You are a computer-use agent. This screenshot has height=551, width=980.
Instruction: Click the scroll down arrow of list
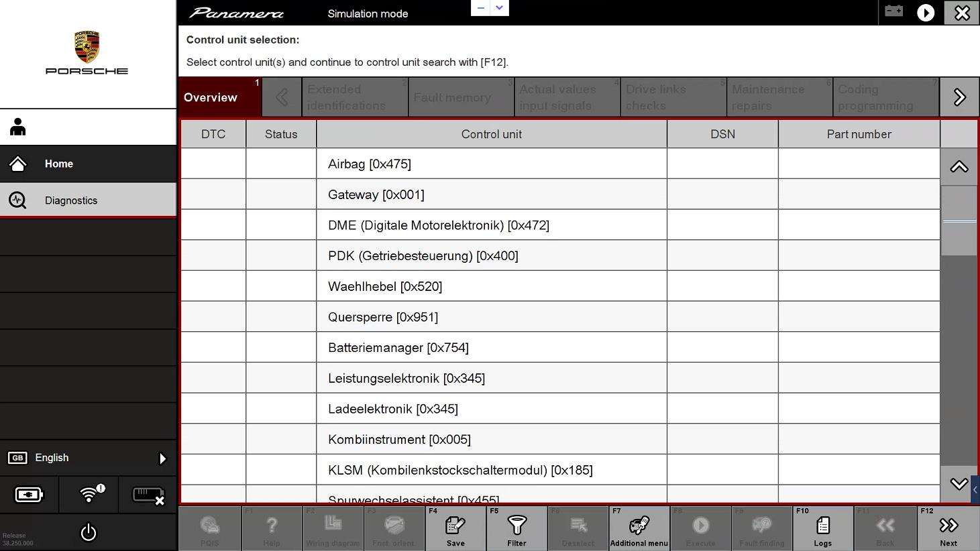[959, 483]
